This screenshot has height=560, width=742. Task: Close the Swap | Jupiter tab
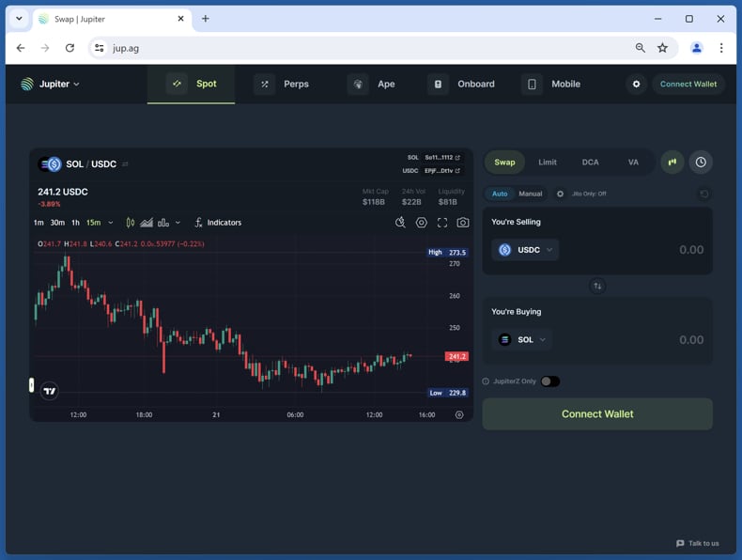click(x=180, y=19)
